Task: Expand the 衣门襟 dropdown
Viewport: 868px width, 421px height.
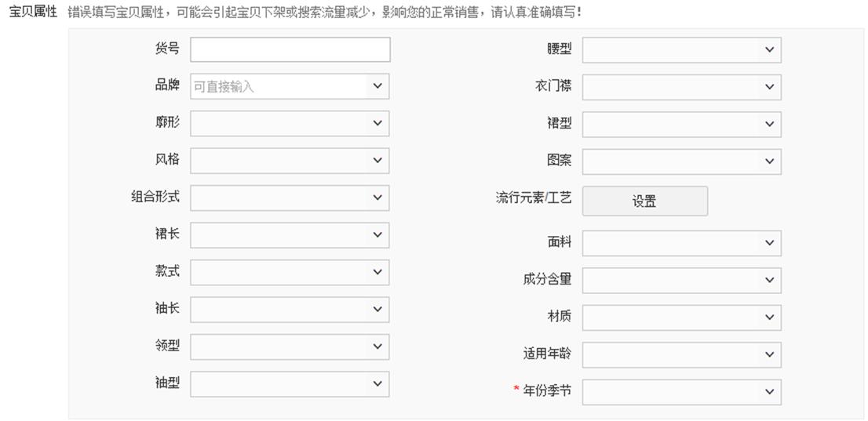Action: [681, 87]
